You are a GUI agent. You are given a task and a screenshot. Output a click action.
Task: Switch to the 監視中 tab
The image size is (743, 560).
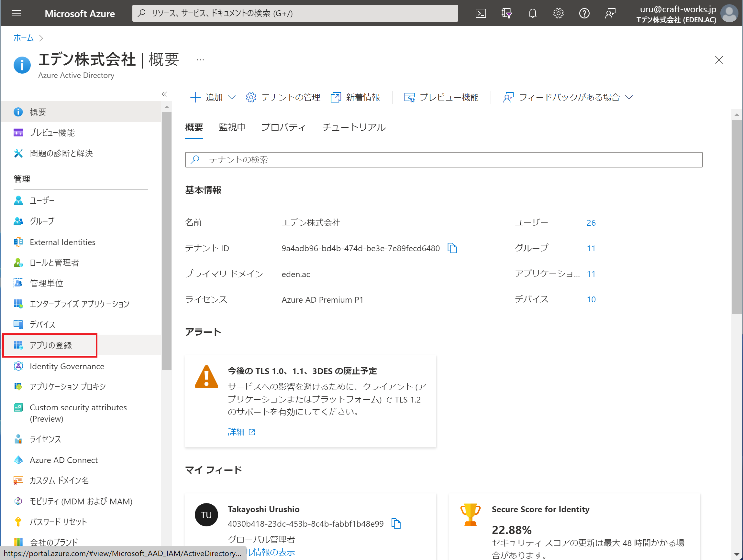(232, 127)
